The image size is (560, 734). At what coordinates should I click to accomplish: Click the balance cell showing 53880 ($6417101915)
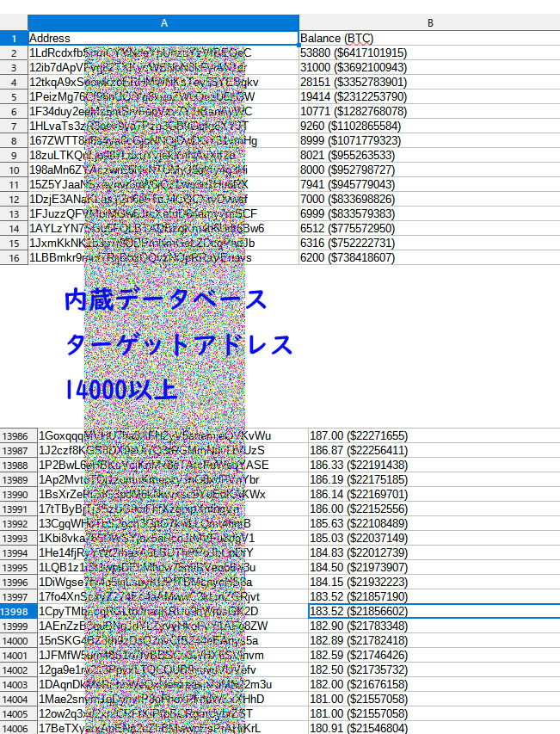429,52
